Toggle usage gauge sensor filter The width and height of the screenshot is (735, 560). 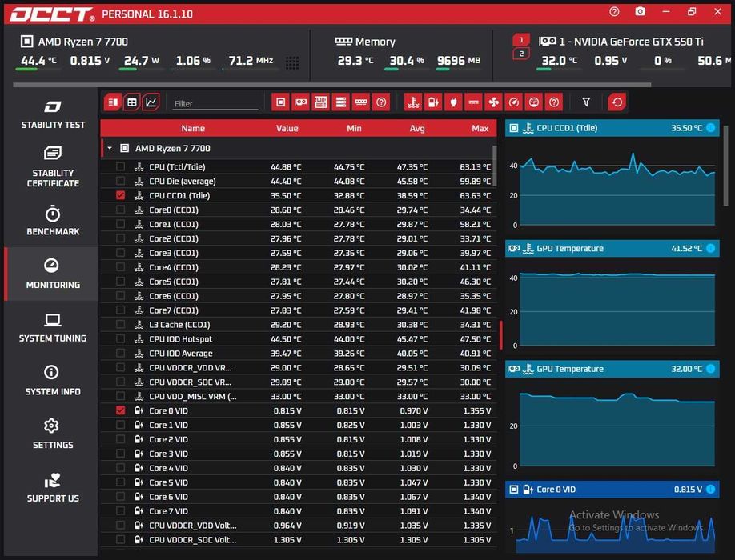(x=534, y=102)
